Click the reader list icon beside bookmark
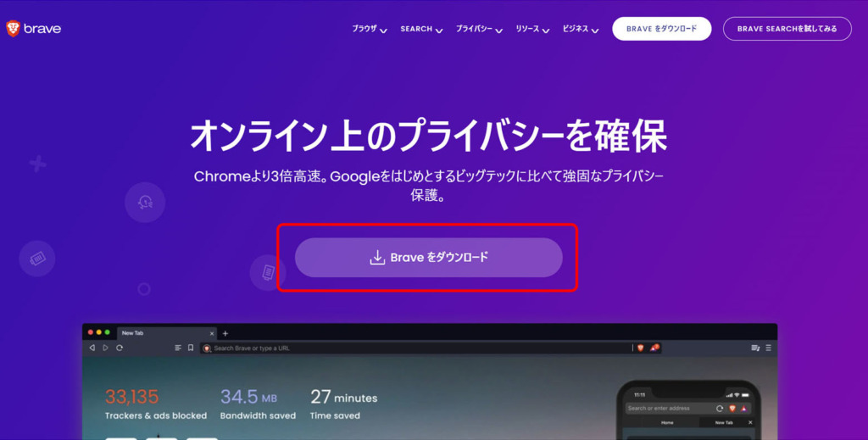This screenshot has height=440, width=868. (178, 348)
